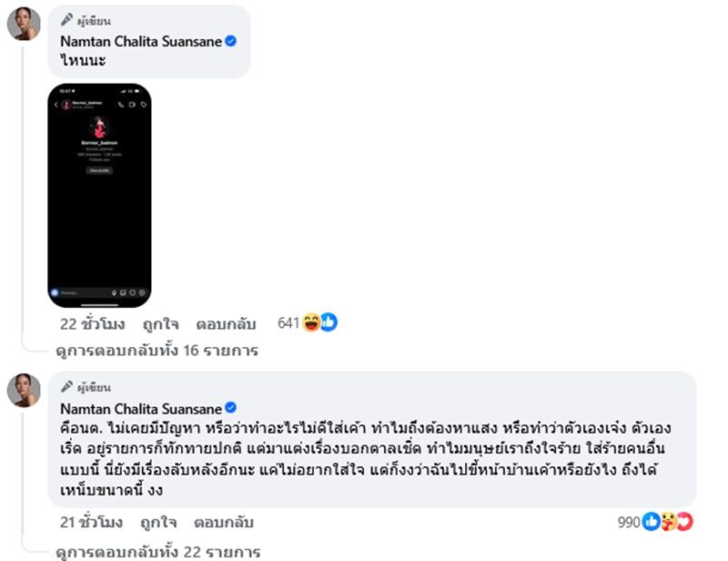
Task: Open Namtan Chalita Suansane name on first comment
Action: (x=141, y=41)
